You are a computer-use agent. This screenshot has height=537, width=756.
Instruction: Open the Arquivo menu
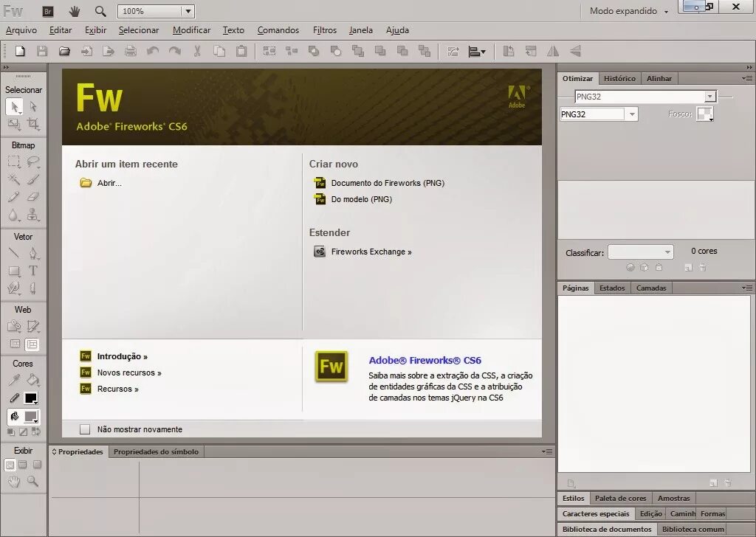[x=21, y=30]
